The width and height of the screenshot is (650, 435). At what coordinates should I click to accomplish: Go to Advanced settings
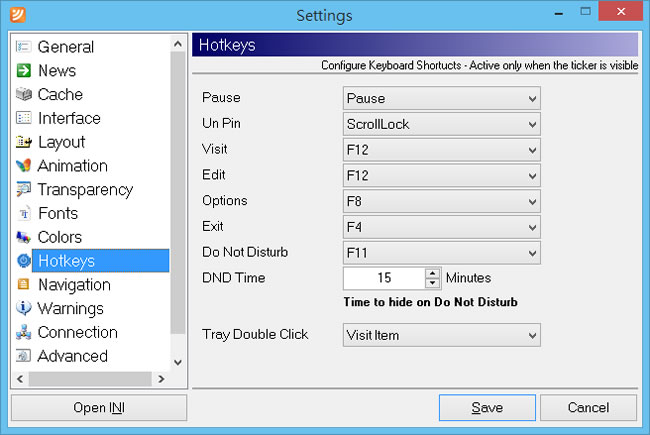coord(73,356)
